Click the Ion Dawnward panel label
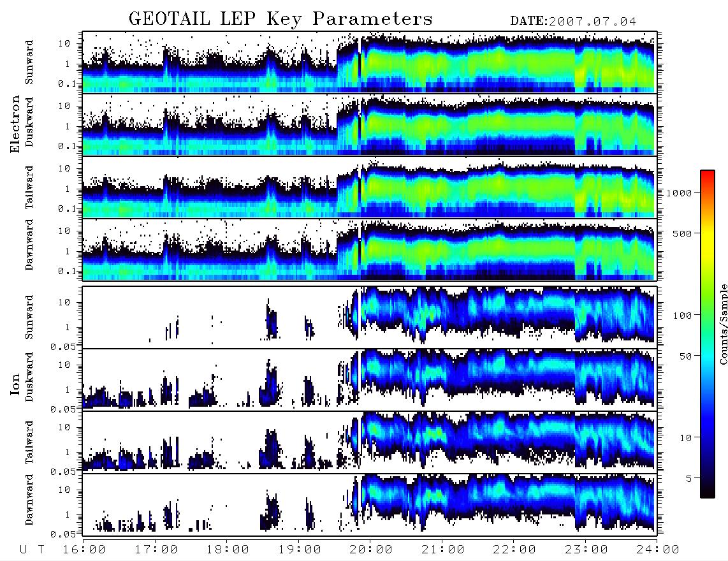The width and height of the screenshot is (728, 561). pyautogui.click(x=29, y=500)
